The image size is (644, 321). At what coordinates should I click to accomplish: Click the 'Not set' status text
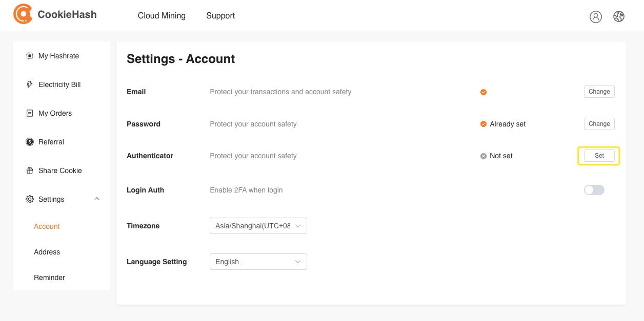pyautogui.click(x=501, y=156)
